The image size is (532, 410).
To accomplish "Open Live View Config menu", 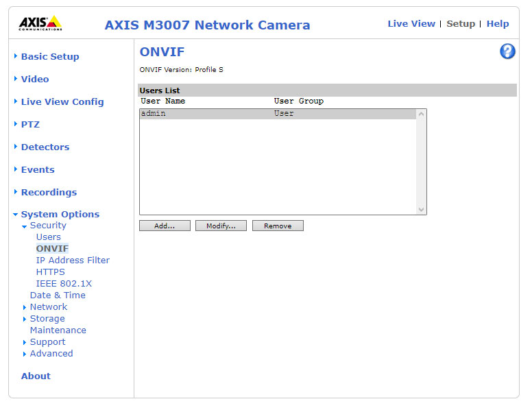I will [62, 102].
